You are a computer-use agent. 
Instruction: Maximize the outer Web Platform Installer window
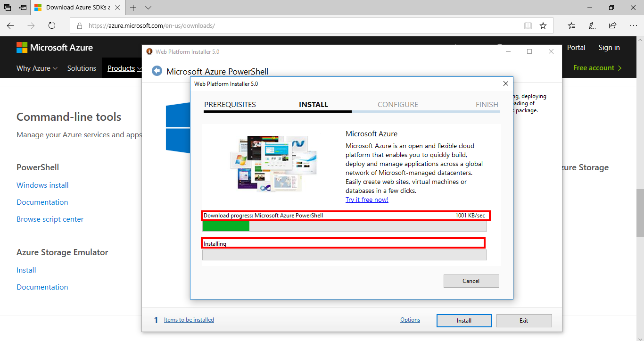[x=529, y=51]
